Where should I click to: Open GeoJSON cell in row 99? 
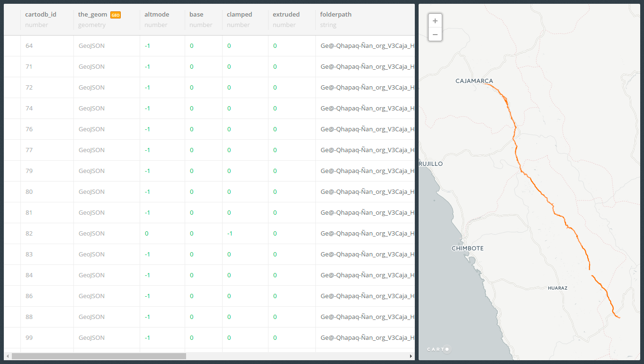(91, 338)
